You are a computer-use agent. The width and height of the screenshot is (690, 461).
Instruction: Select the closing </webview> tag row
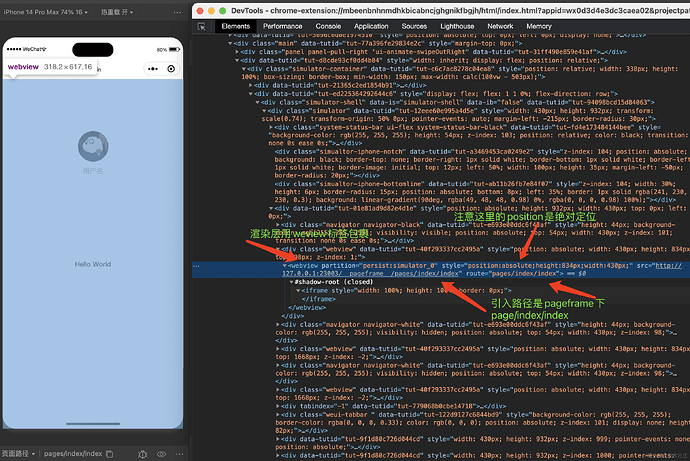pos(307,307)
